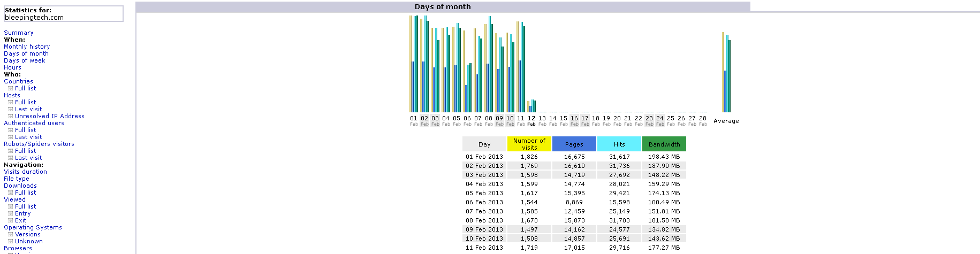Open the Operating Systems link
The height and width of the screenshot is (254, 980).
(33, 227)
